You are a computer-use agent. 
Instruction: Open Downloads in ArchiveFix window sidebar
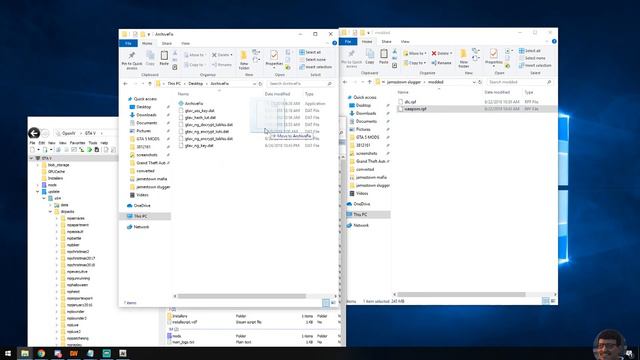tap(146, 115)
